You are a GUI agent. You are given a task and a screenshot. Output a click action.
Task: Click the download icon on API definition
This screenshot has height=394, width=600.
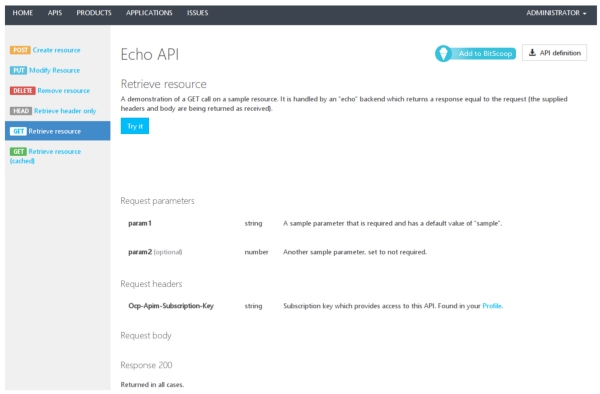pyautogui.click(x=532, y=53)
